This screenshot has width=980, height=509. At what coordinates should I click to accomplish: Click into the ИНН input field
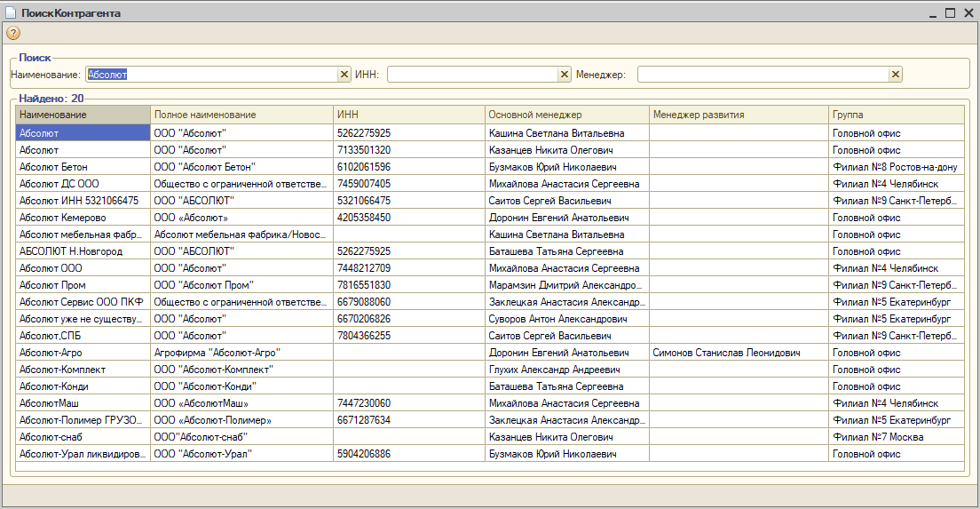click(472, 75)
